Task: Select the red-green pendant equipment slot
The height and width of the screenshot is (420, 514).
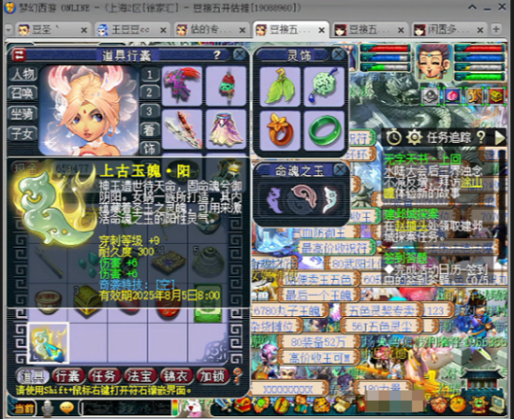Action: tap(226, 86)
